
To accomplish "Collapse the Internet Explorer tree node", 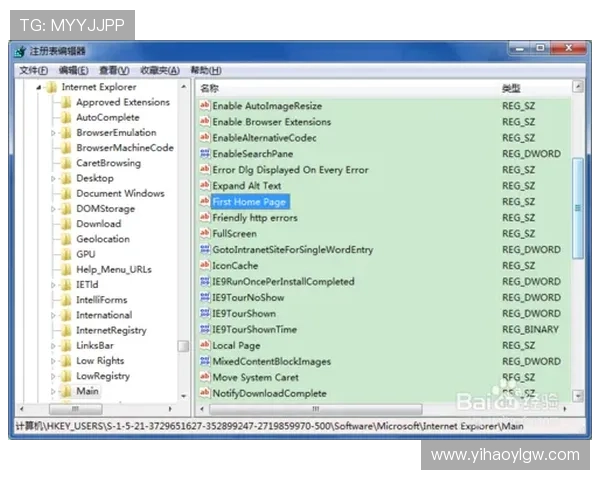I will 38,87.
